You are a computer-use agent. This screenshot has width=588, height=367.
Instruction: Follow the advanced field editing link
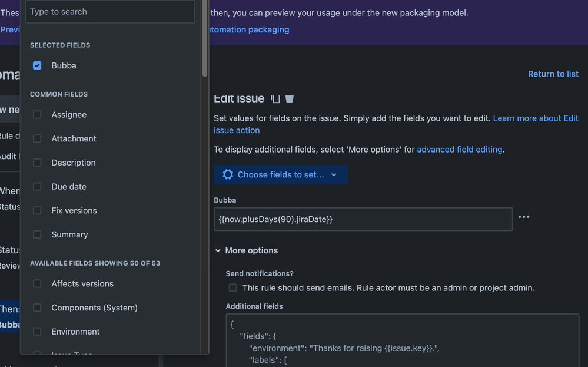pos(459,149)
